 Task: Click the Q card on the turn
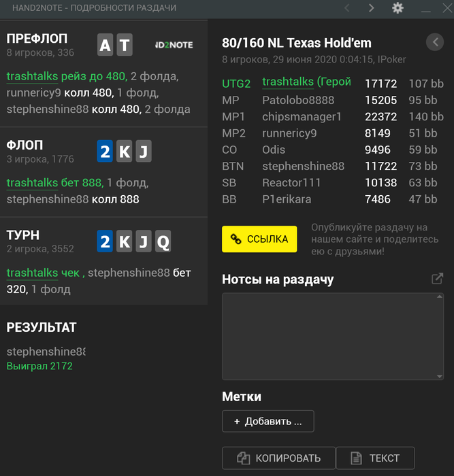(x=163, y=241)
